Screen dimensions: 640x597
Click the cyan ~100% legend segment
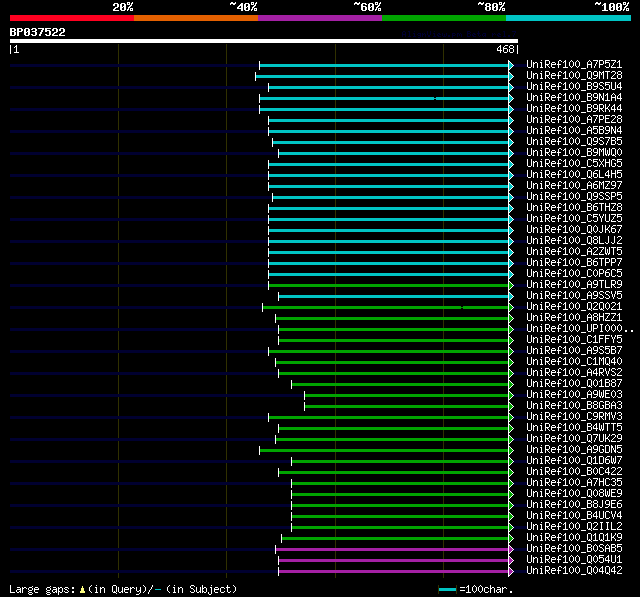point(567,17)
